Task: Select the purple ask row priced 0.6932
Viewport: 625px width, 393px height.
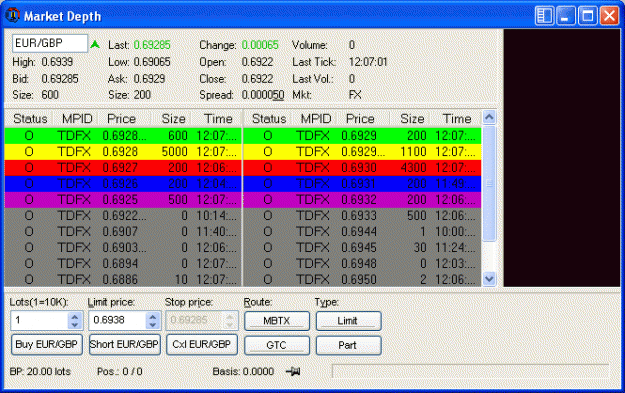Action: coord(362,200)
